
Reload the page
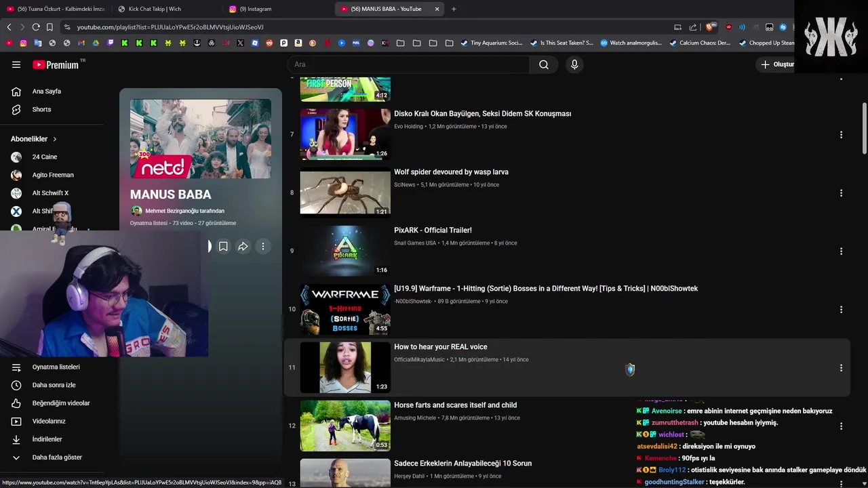tap(36, 27)
